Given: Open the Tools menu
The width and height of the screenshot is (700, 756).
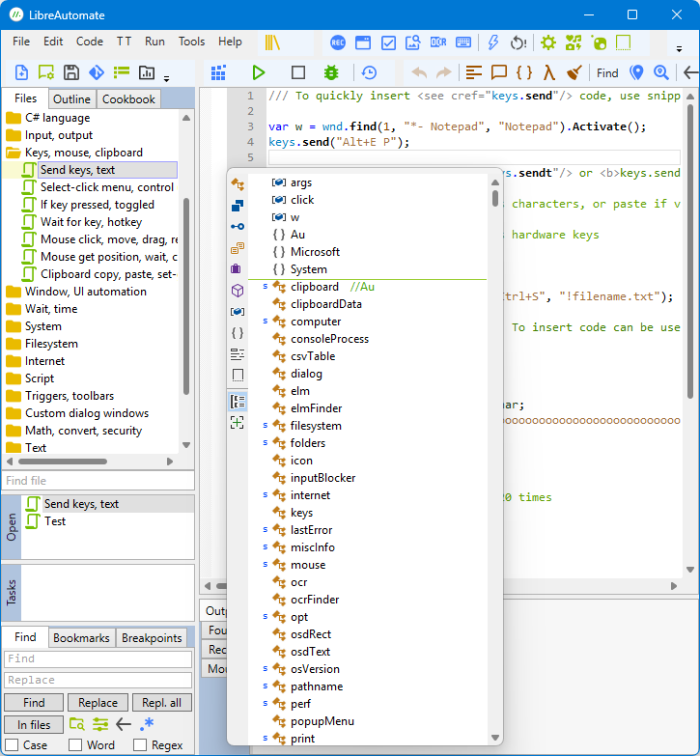Looking at the screenshot, I should [191, 42].
